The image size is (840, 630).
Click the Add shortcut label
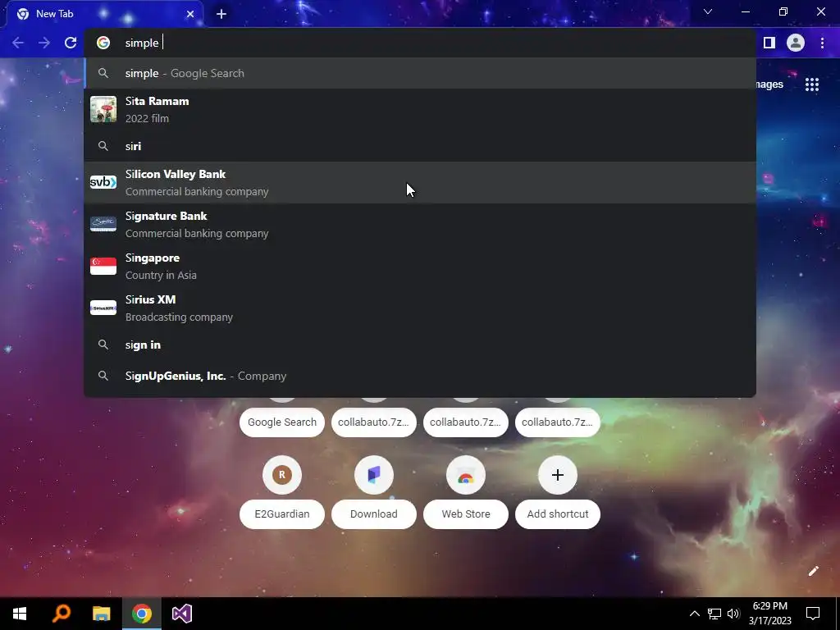[x=558, y=514]
